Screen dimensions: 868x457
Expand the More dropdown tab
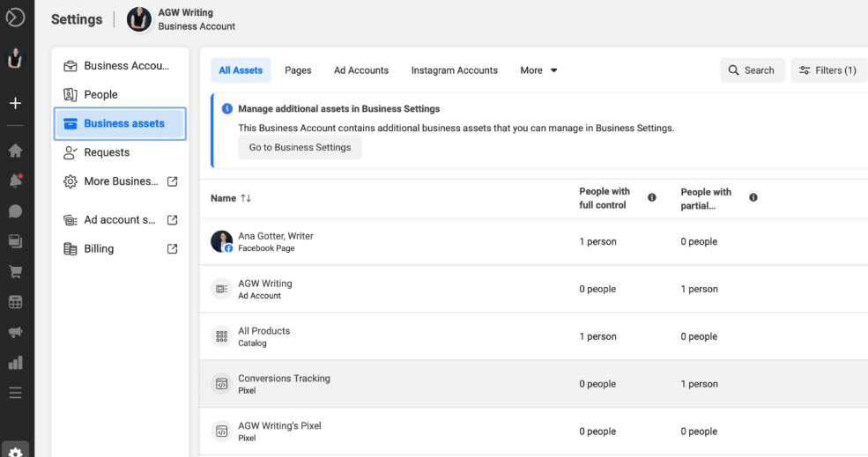pyautogui.click(x=538, y=70)
